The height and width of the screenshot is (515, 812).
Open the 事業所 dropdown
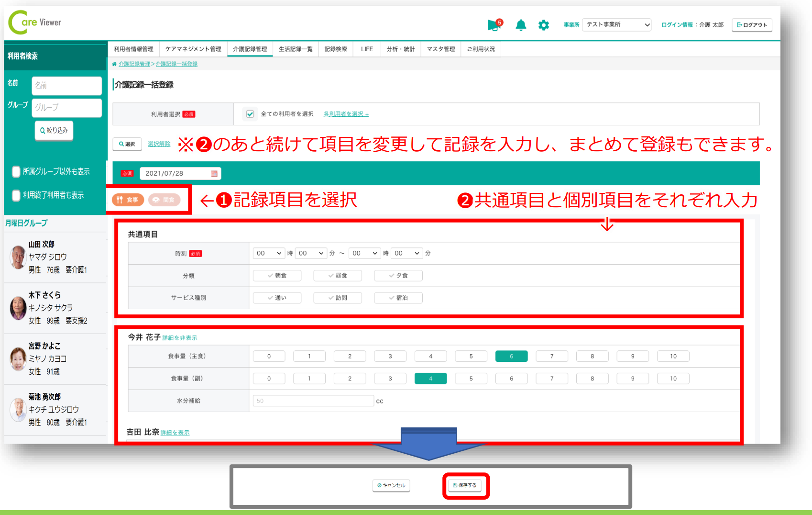click(616, 25)
